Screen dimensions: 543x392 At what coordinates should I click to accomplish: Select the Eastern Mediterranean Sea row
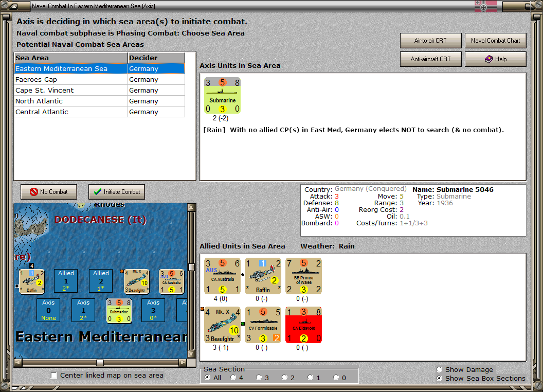(x=99, y=68)
